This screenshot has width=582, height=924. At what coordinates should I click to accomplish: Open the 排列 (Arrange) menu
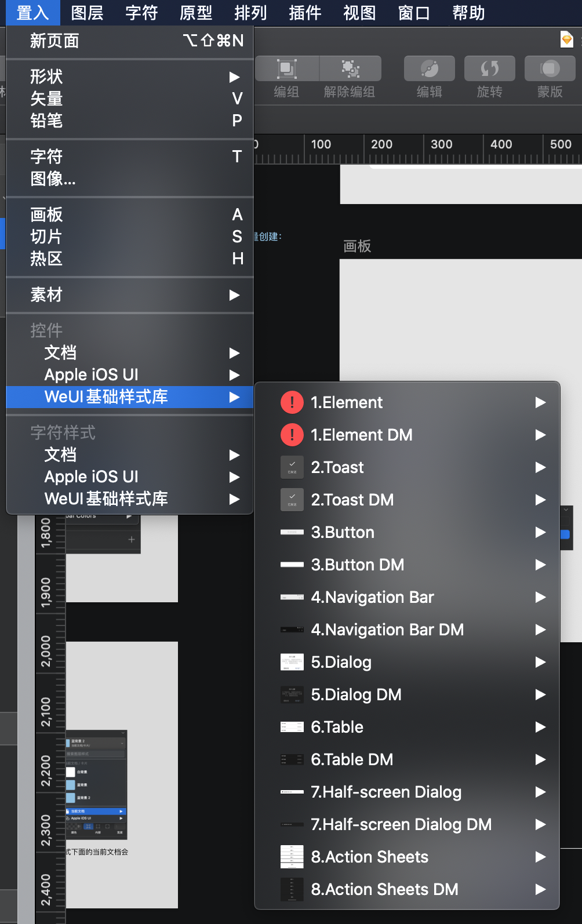[x=250, y=13]
